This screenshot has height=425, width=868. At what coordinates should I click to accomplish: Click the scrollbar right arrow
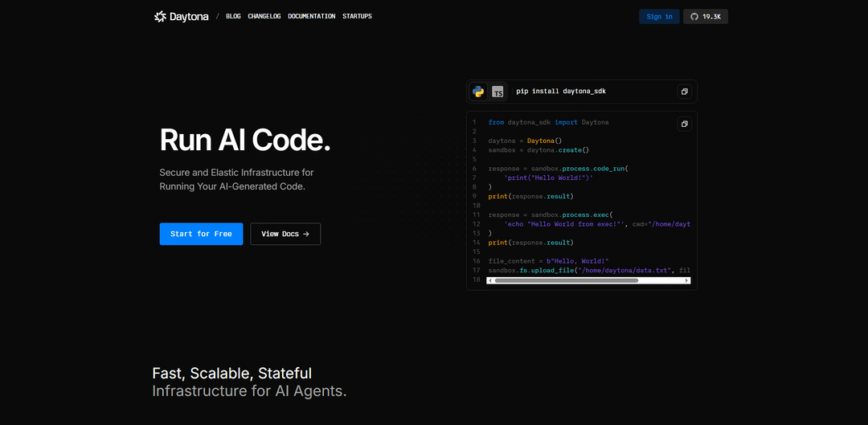(x=687, y=280)
